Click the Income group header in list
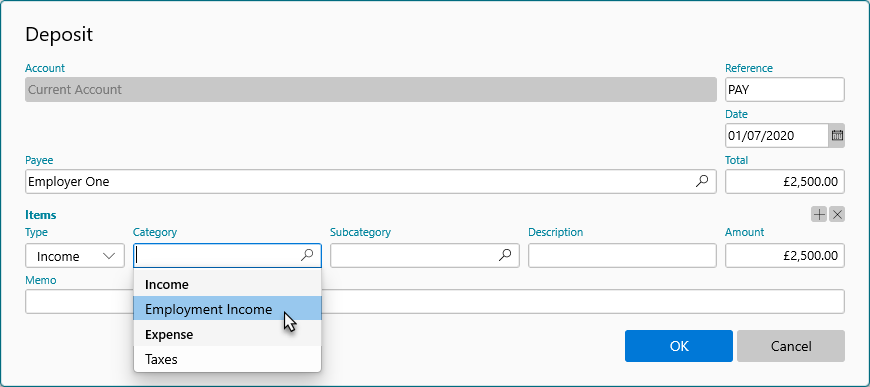Screen dimensions: 870x387 click(x=227, y=284)
